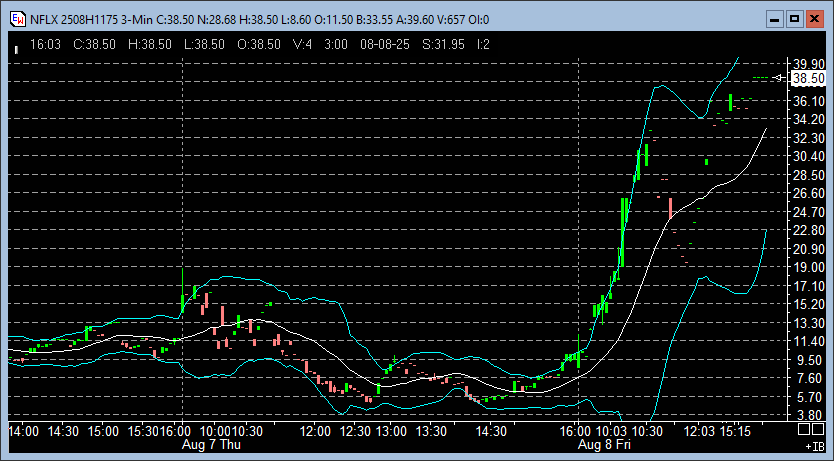Click the +IB label in chart corner
The image size is (834, 461).
(815, 446)
